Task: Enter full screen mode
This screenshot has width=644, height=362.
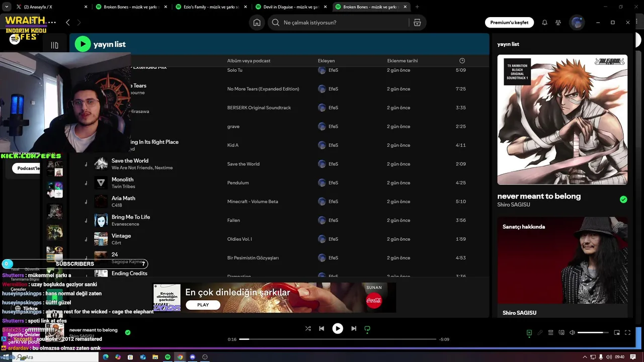Action: tap(627, 332)
